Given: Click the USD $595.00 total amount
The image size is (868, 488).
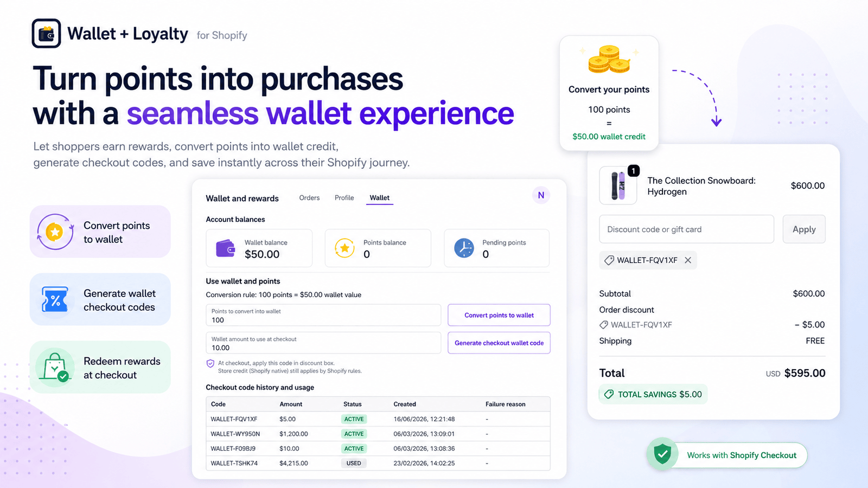Looking at the screenshot, I should [x=795, y=373].
